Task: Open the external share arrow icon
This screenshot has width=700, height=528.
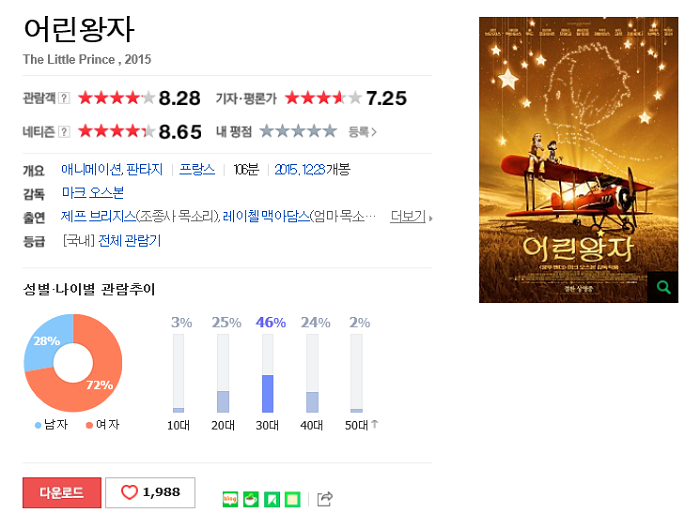Action: (x=325, y=499)
